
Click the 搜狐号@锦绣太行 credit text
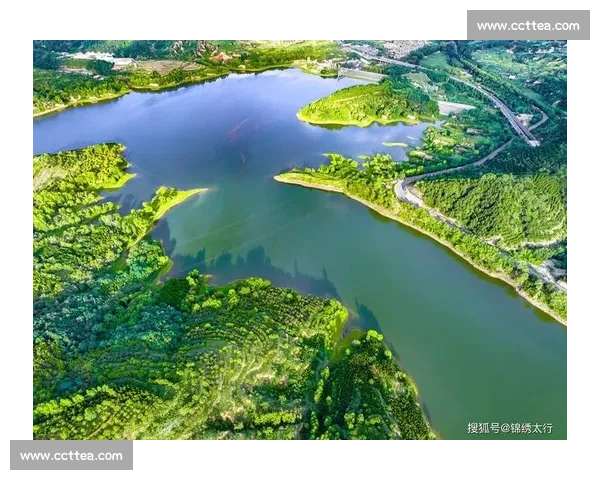(x=509, y=428)
